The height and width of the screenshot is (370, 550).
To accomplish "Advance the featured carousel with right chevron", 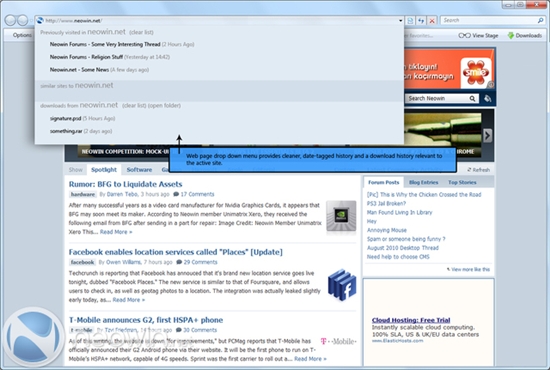I will [x=488, y=135].
